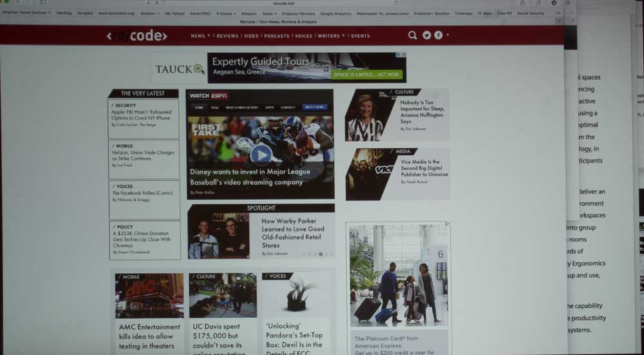The height and width of the screenshot is (355, 644).
Task: Go to VOICES in site navigation
Action: point(303,35)
